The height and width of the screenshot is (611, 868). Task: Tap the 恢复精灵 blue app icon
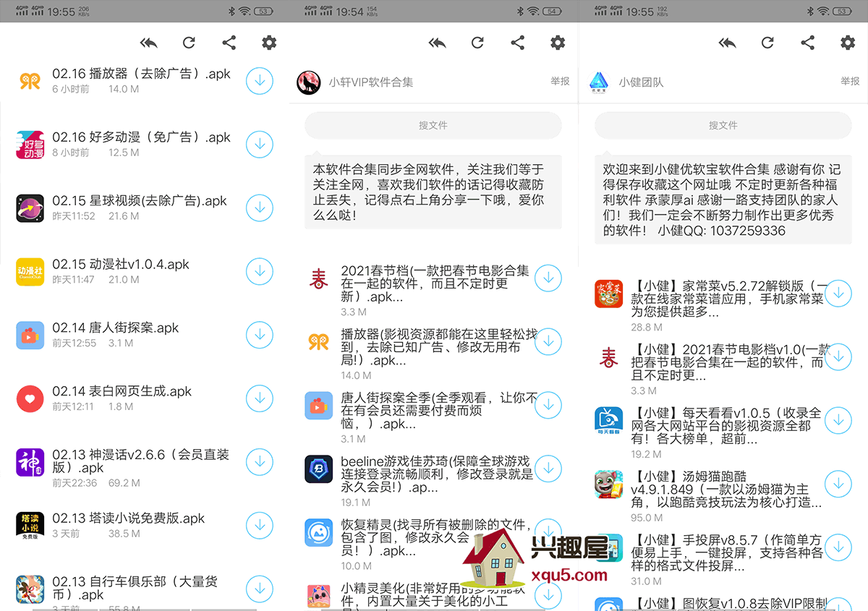318,532
